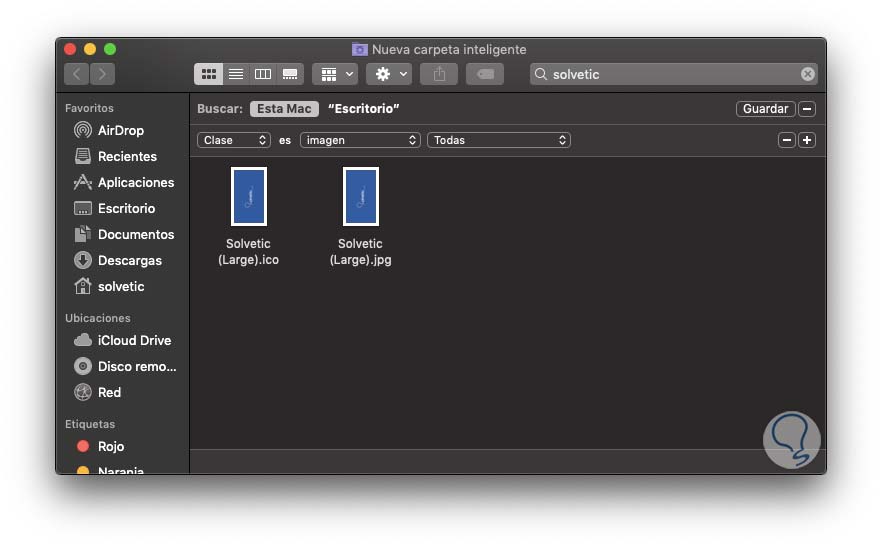Viewport: 882px width, 548px height.
Task: Click the Edit Tags toolbar button
Action: point(485,74)
